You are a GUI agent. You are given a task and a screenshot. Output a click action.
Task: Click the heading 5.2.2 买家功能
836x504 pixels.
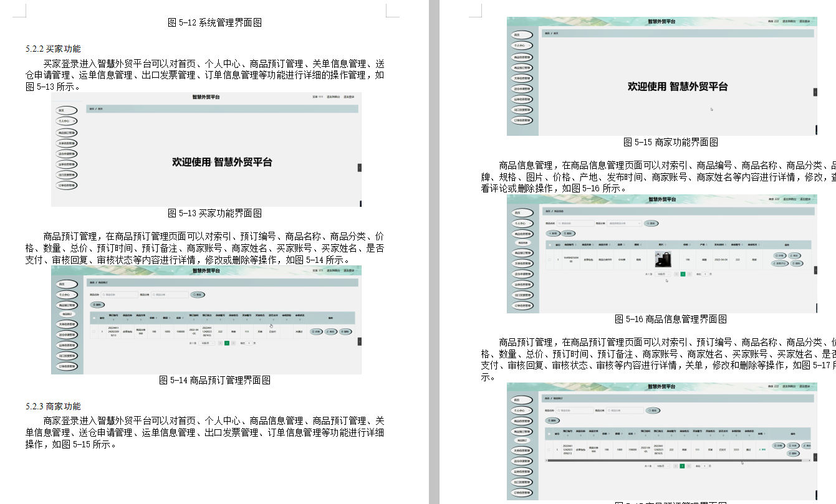pyautogui.click(x=53, y=49)
